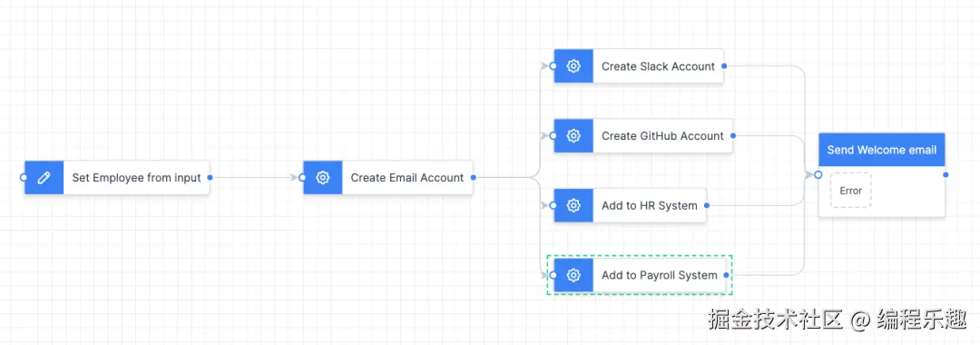Select the Set Employee from input label
Image resolution: width=980 pixels, height=345 pixels.
pos(136,178)
